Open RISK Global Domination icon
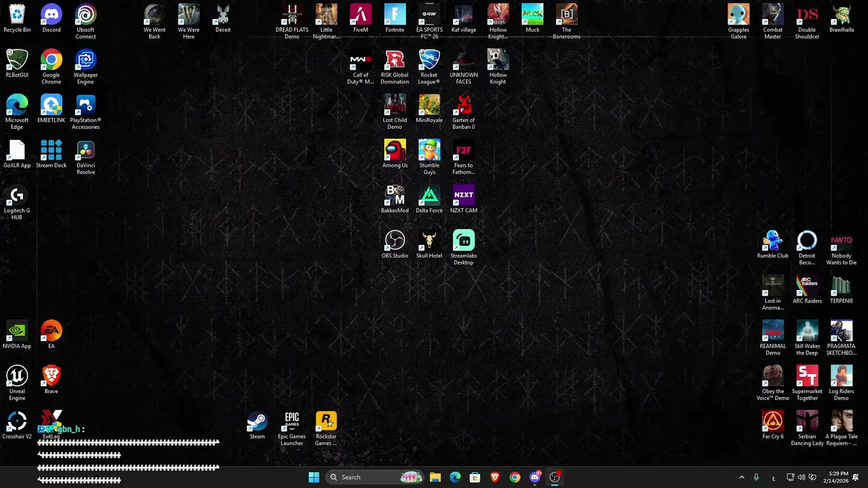Viewport: 868px width, 488px height. (x=395, y=67)
